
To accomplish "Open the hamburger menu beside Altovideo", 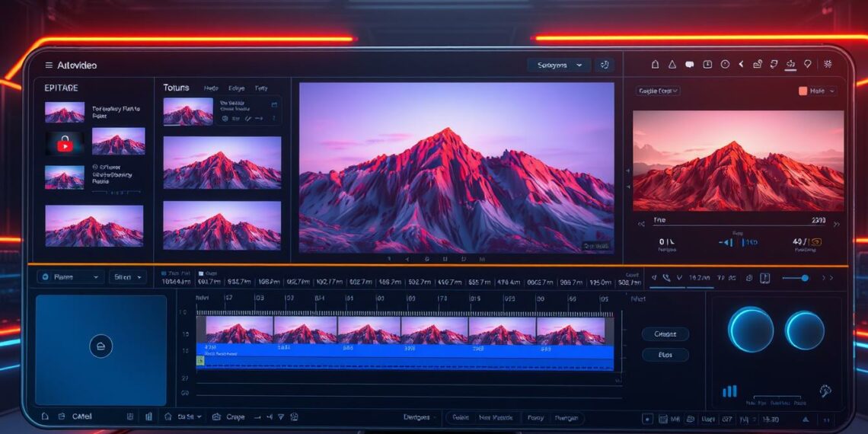I will (49, 65).
